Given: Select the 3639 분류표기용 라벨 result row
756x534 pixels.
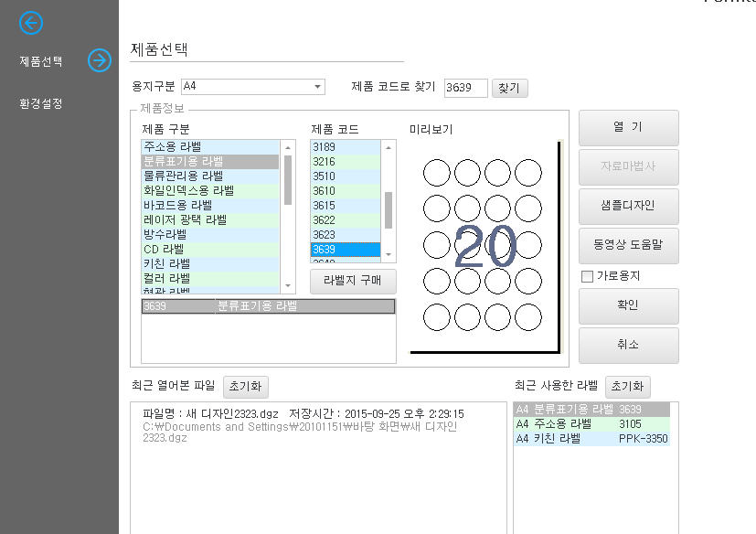Looking at the screenshot, I should point(268,305).
